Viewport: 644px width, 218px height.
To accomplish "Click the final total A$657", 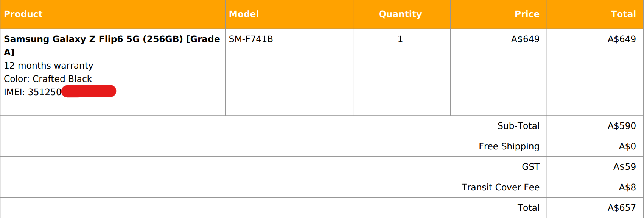I will (x=622, y=208).
